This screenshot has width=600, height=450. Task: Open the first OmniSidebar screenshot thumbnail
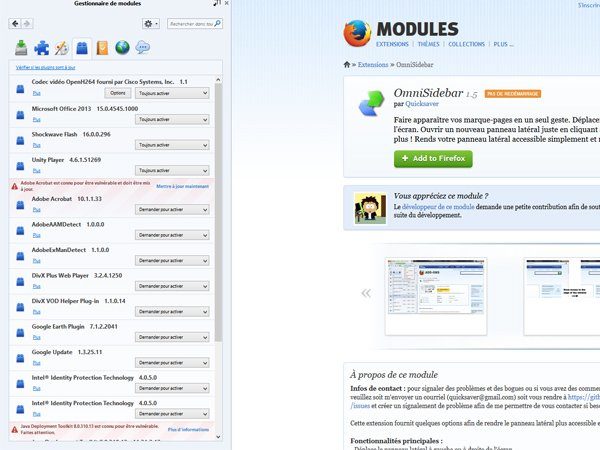(436, 297)
